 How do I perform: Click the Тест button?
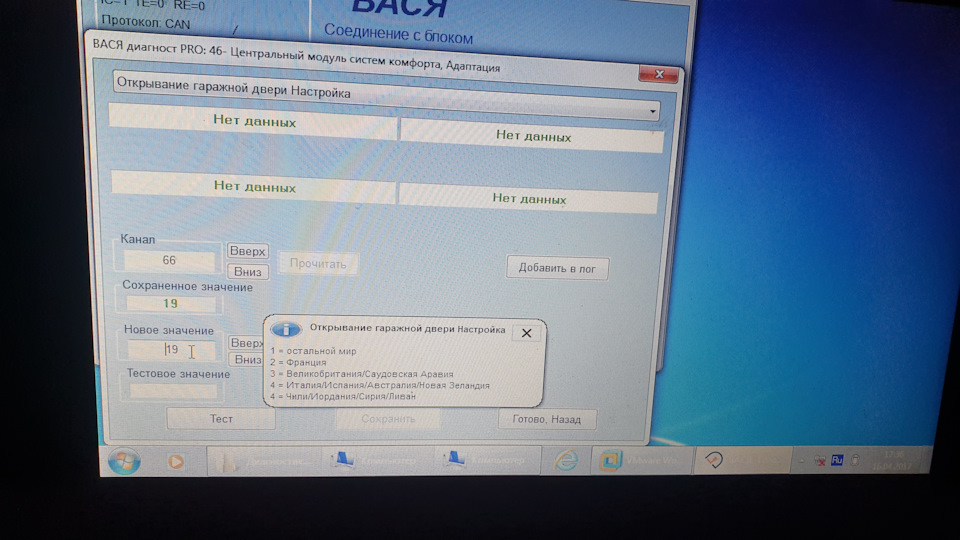[221, 419]
